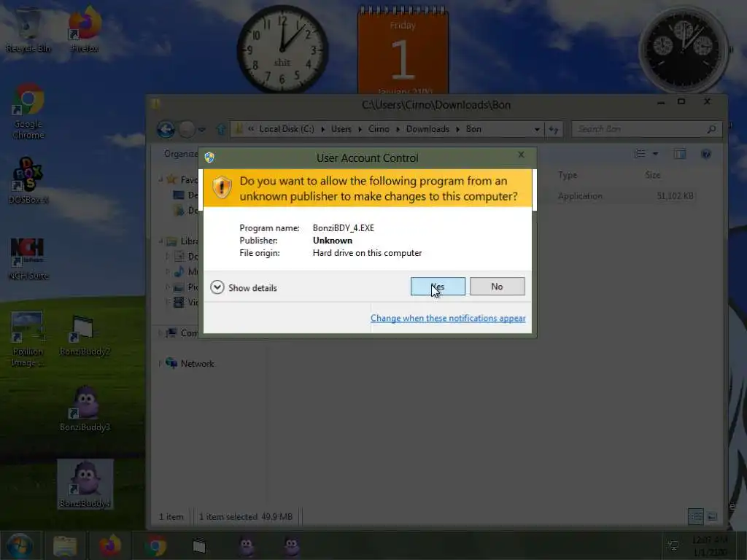
Task: Select BonziBuddy3 desktop shortcut
Action: (85, 408)
